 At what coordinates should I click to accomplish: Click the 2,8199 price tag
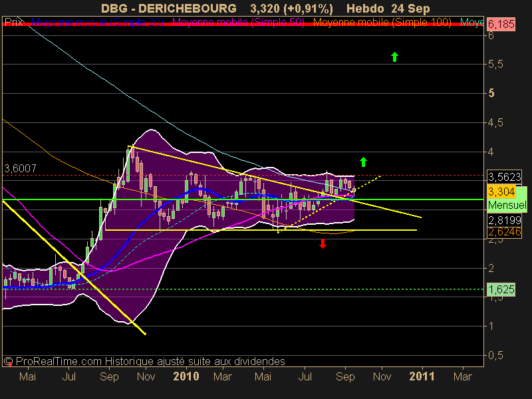point(504,220)
